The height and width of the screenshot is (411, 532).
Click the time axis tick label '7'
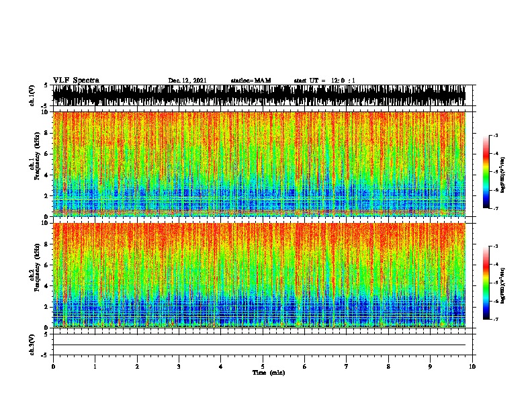[347, 367]
